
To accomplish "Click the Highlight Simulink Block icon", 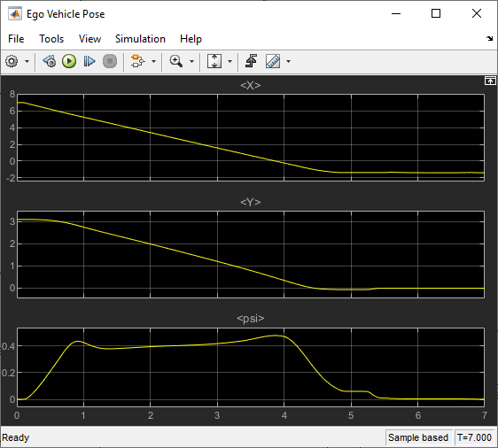I will 137,61.
